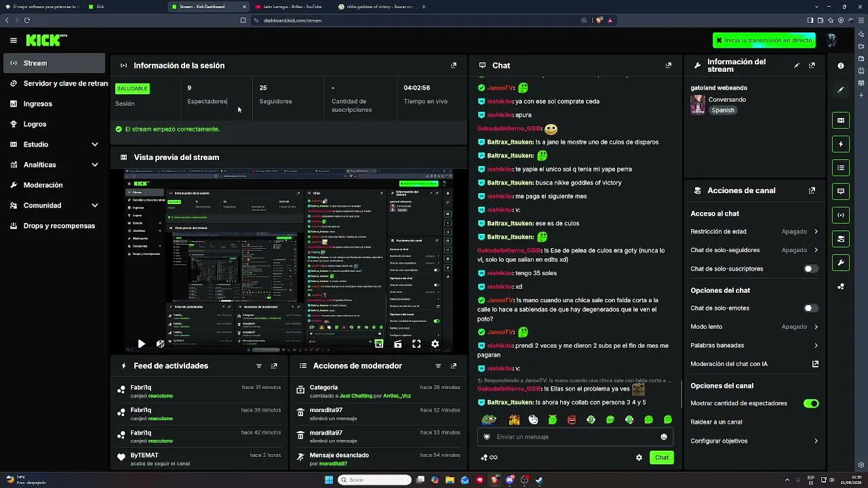
Task: Play the stream preview
Action: 141,344
